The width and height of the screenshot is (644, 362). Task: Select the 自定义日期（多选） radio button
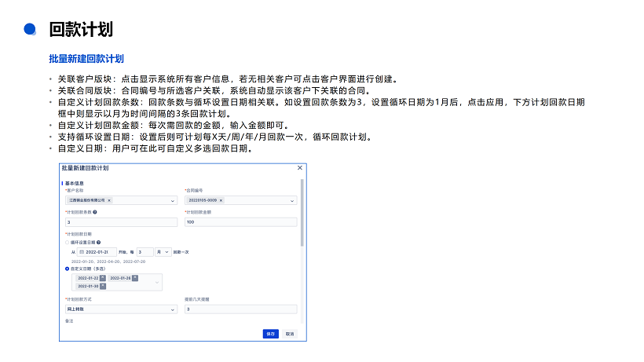point(68,269)
